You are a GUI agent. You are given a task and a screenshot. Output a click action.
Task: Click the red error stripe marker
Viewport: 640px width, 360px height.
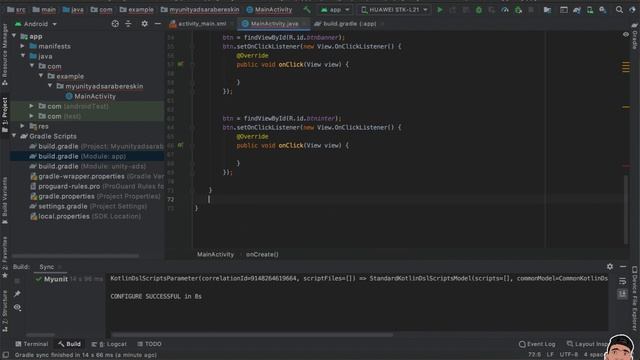click(626, 166)
